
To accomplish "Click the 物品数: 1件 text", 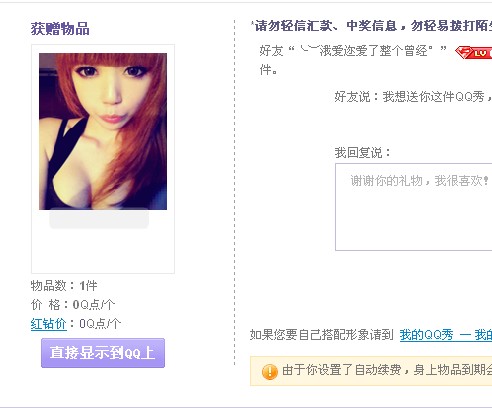I will pyautogui.click(x=64, y=286).
